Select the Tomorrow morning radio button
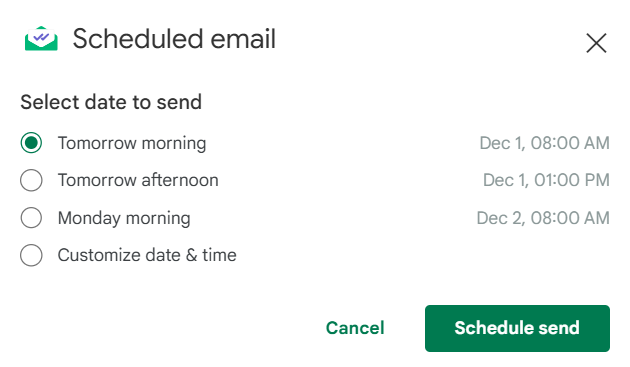The image size is (630, 367). click(x=31, y=143)
